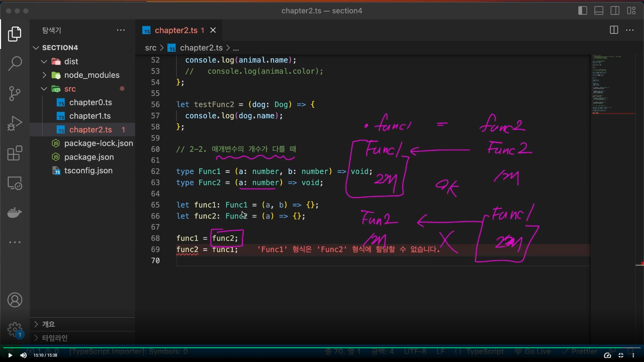Expand the 타임라인 section

click(55, 338)
